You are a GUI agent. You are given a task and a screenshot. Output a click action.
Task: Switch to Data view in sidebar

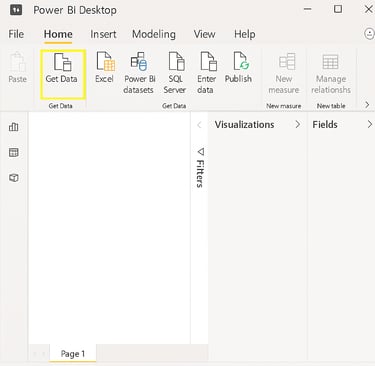(x=14, y=152)
